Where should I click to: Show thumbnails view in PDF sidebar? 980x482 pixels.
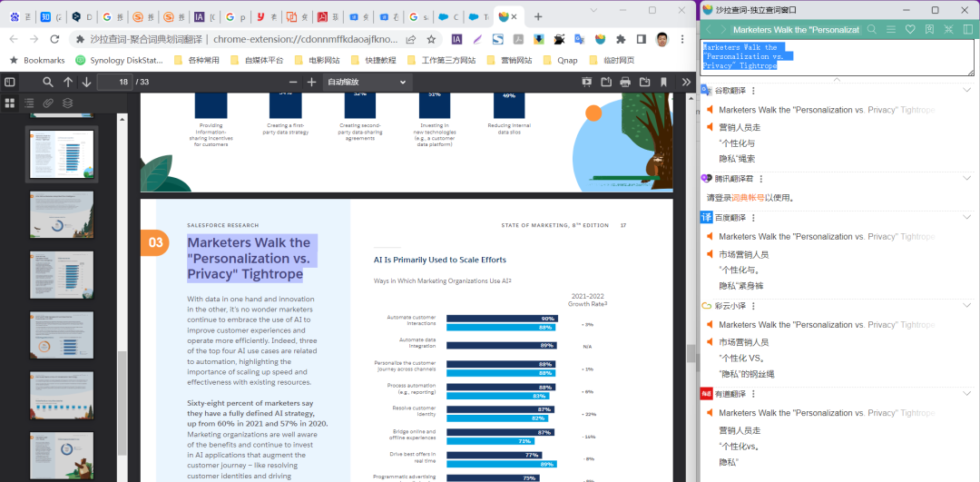click(x=9, y=103)
